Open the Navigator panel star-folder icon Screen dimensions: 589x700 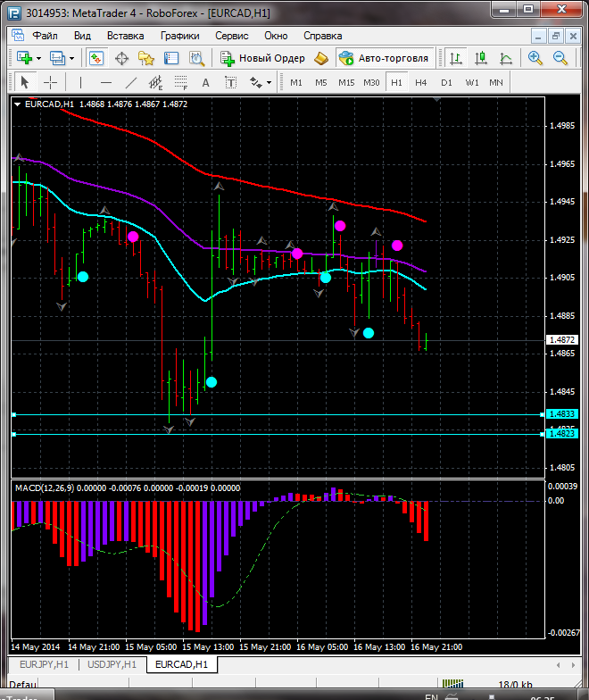click(146, 58)
